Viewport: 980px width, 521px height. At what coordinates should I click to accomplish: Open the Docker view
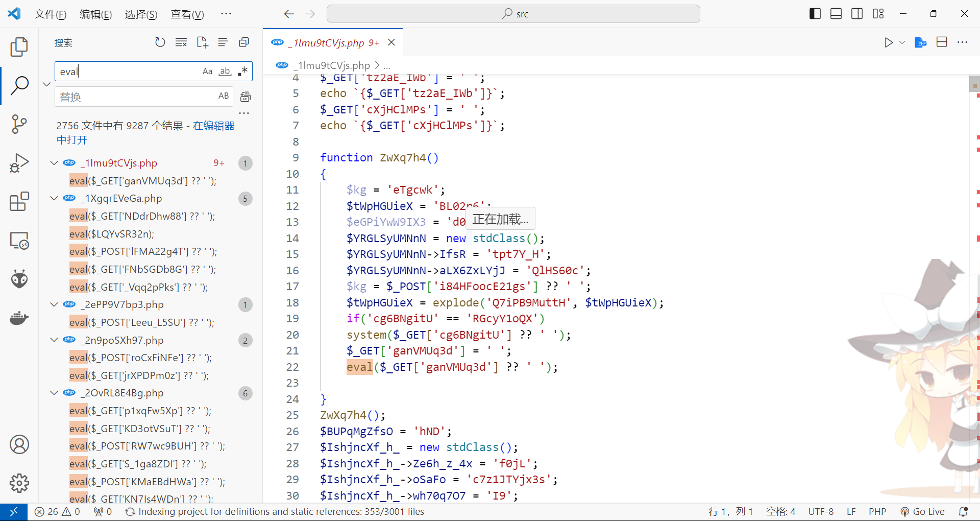click(19, 318)
